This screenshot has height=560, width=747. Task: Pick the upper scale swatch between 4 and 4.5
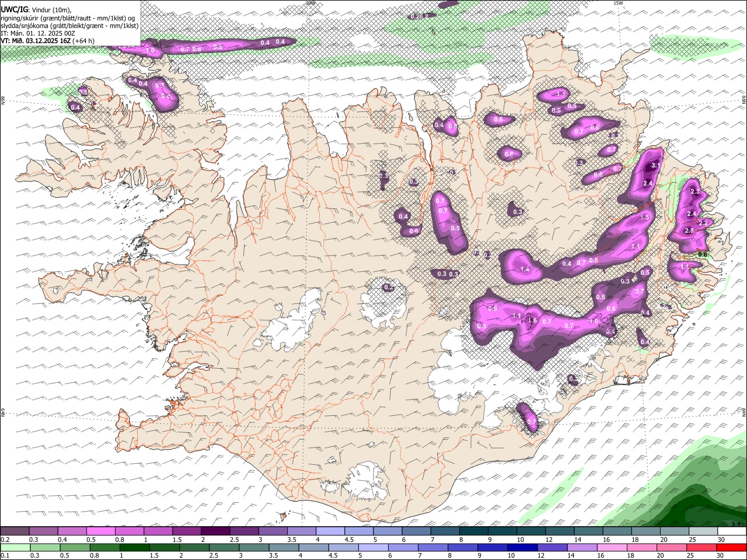click(x=330, y=531)
